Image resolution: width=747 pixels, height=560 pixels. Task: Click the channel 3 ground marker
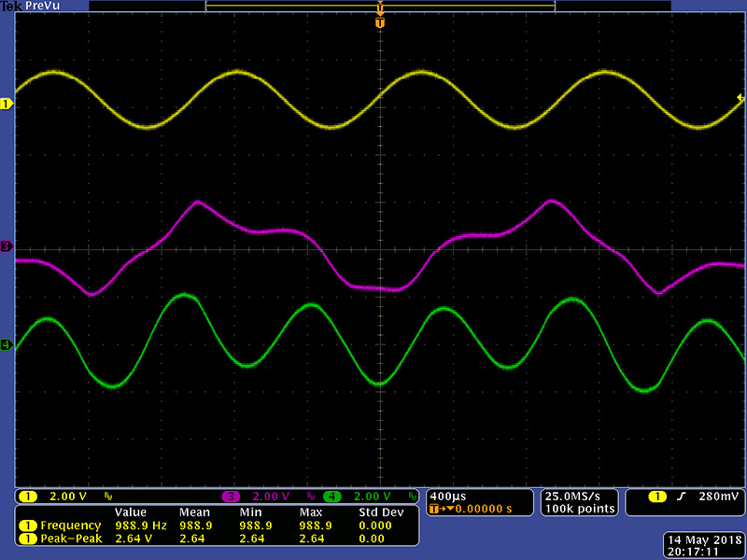tap(7, 246)
